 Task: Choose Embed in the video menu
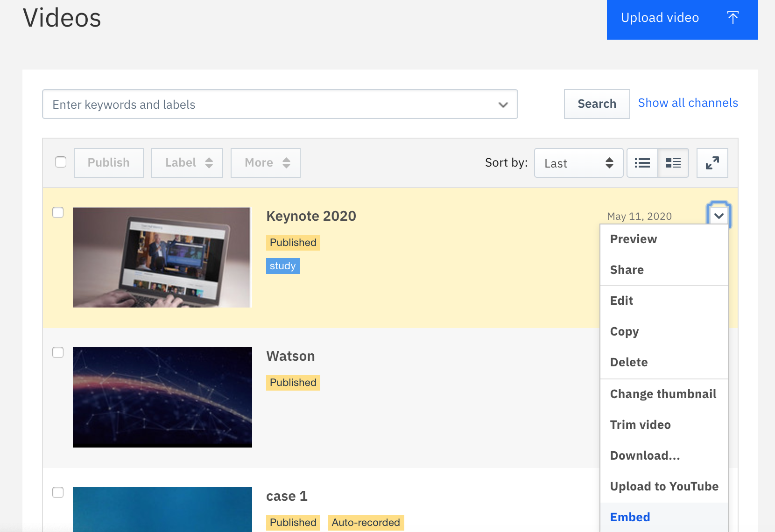coord(664,517)
